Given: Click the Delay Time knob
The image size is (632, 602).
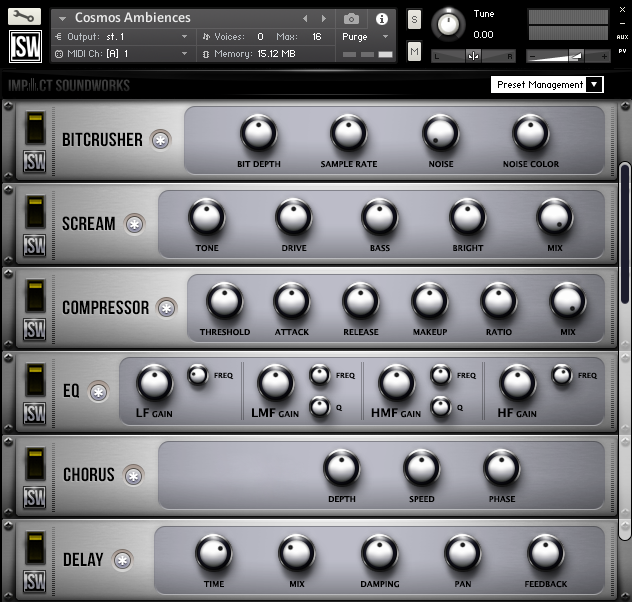Looking at the screenshot, I should click(x=214, y=553).
